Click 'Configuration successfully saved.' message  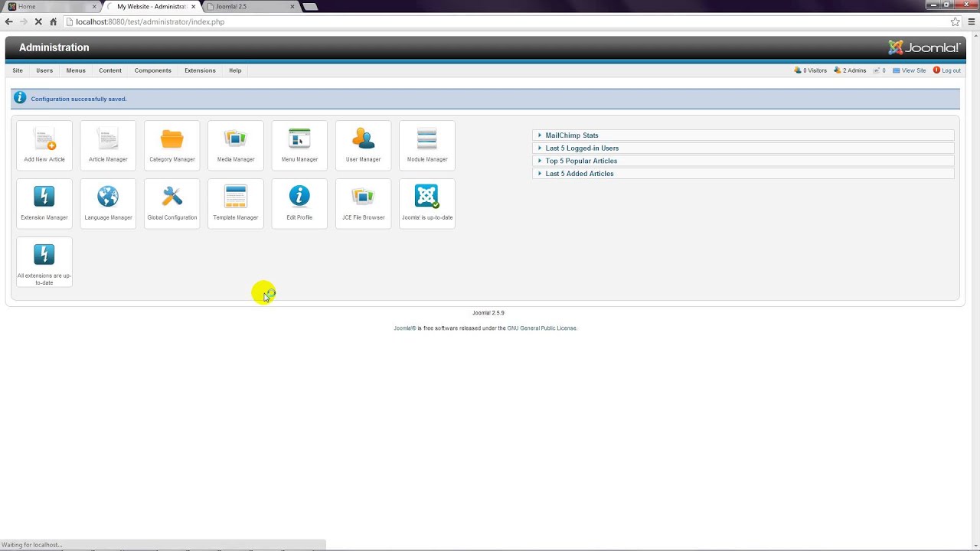(x=79, y=99)
